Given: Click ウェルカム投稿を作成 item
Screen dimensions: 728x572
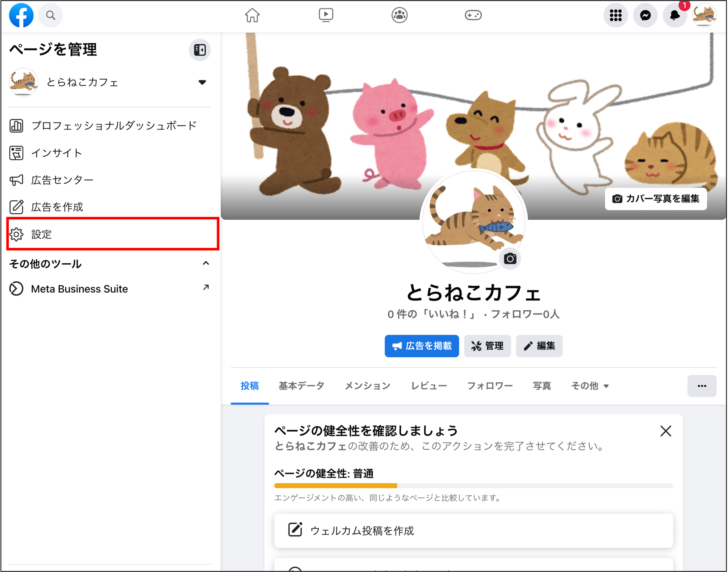Looking at the screenshot, I should (473, 531).
